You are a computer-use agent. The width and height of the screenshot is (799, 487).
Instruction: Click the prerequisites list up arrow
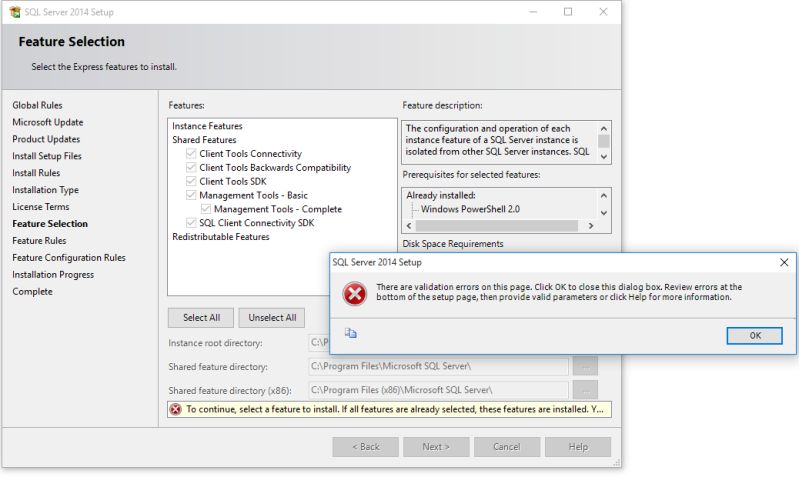pyautogui.click(x=604, y=196)
